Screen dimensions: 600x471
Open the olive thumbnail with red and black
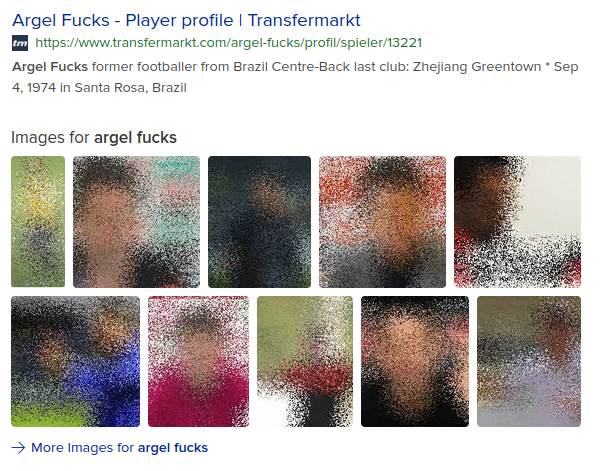[x=305, y=361]
